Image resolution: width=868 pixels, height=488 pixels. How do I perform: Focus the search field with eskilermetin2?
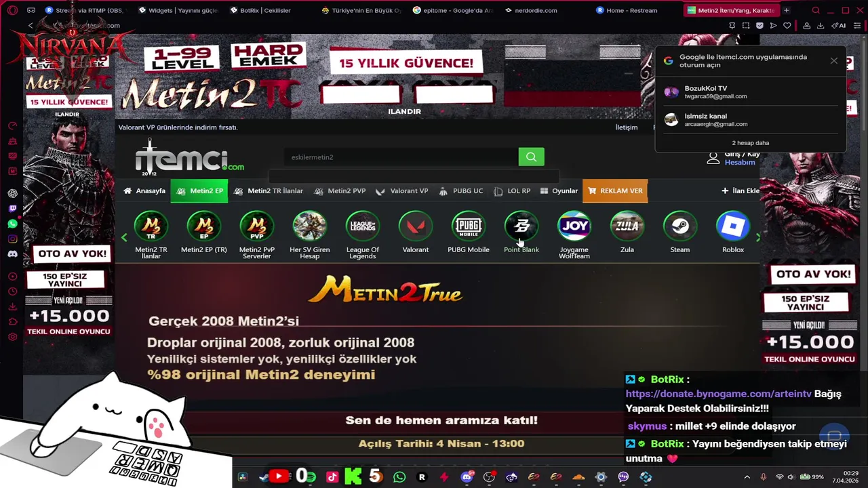(401, 157)
